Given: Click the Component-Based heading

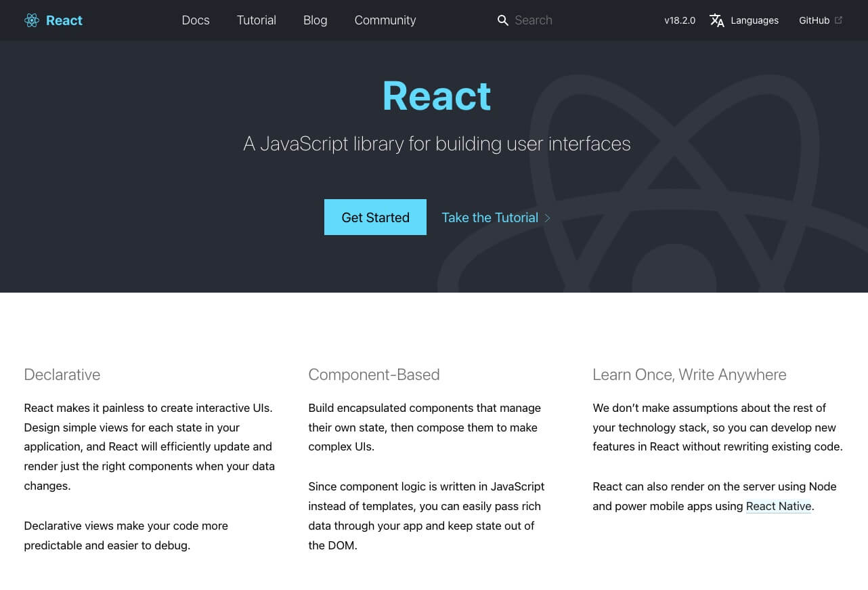Looking at the screenshot, I should 374,375.
